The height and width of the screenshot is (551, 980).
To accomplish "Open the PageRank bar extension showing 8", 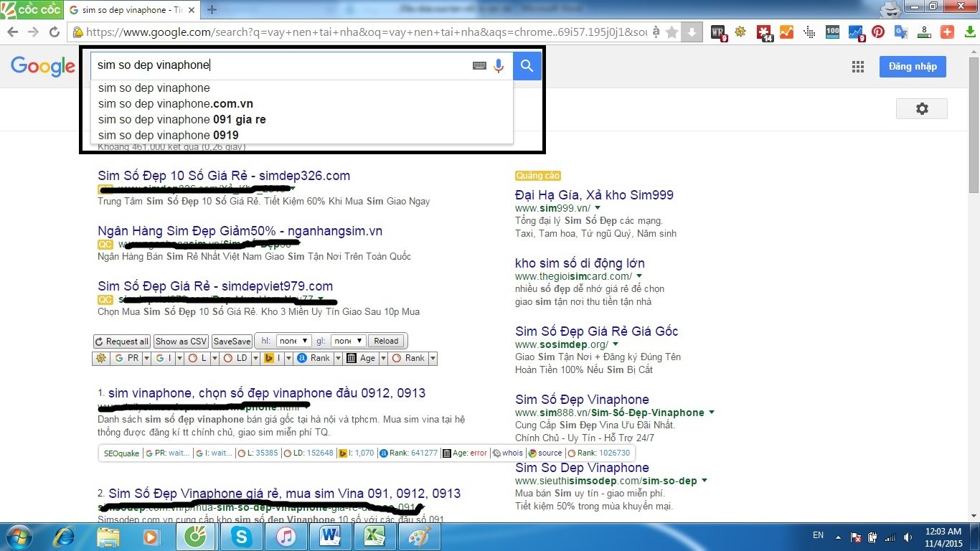I will [x=925, y=32].
